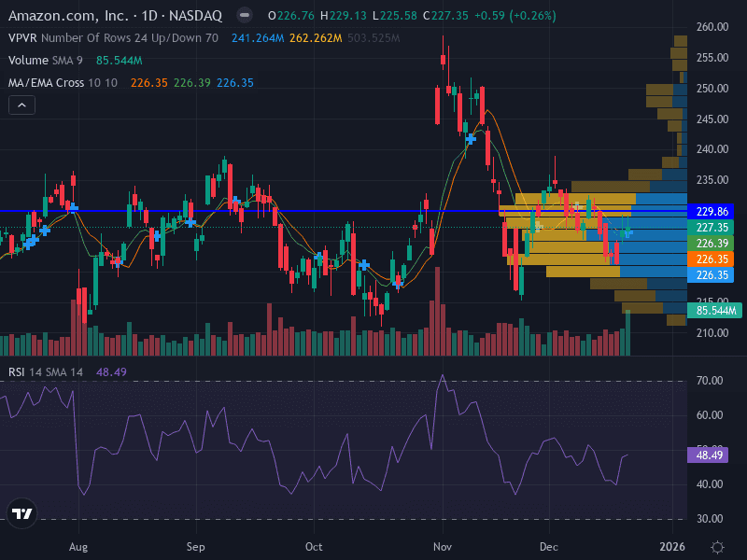Click the Dec label on time axis
This screenshot has width=747, height=560.
coord(549,547)
